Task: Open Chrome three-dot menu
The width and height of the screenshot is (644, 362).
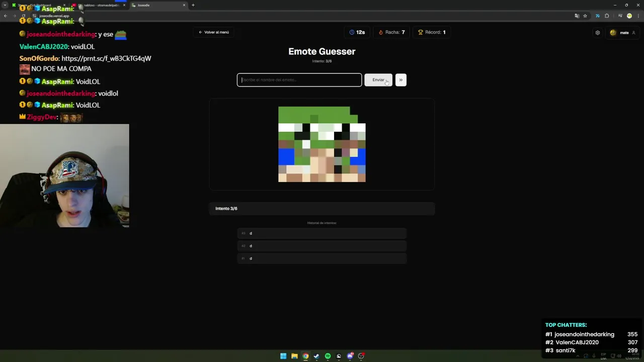Action: 637,16
